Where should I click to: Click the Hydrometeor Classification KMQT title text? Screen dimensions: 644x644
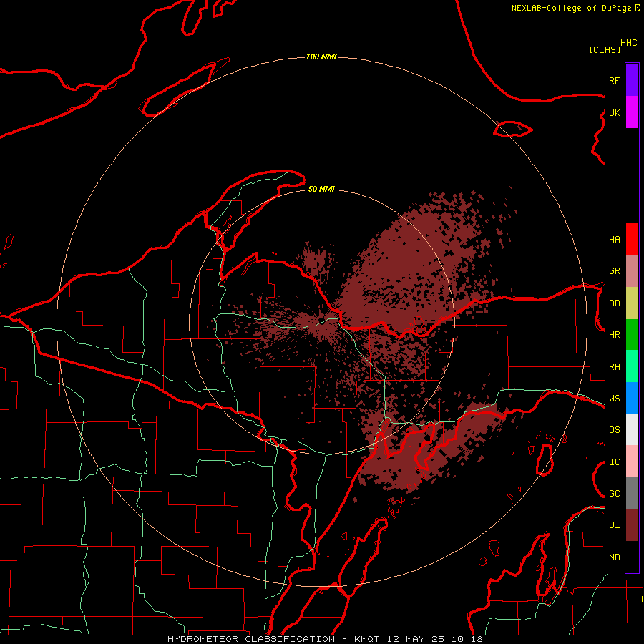325,639
